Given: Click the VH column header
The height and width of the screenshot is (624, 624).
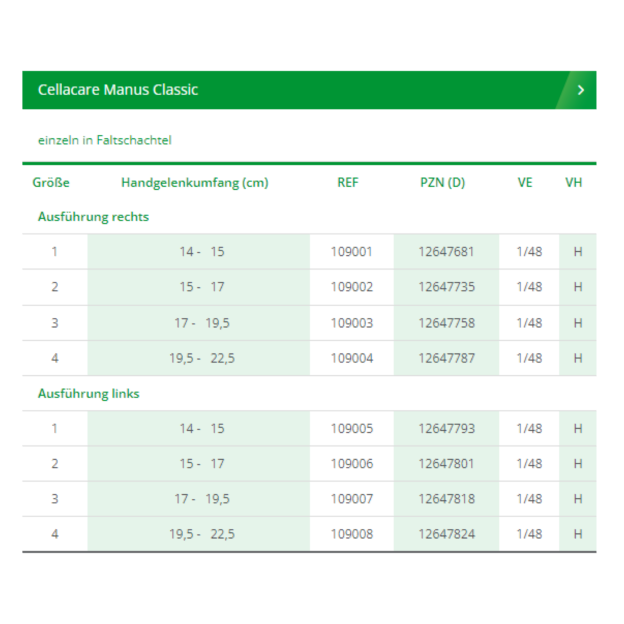Looking at the screenshot, I should (573, 183).
